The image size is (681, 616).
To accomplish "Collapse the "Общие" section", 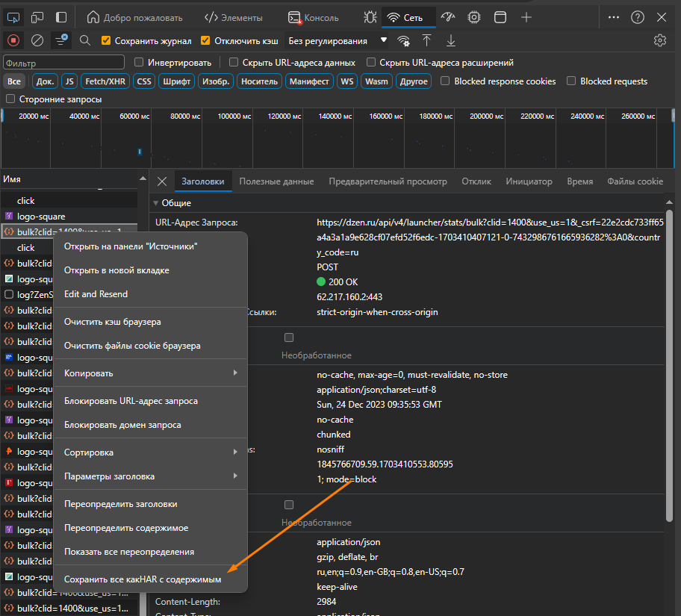I will 156,203.
